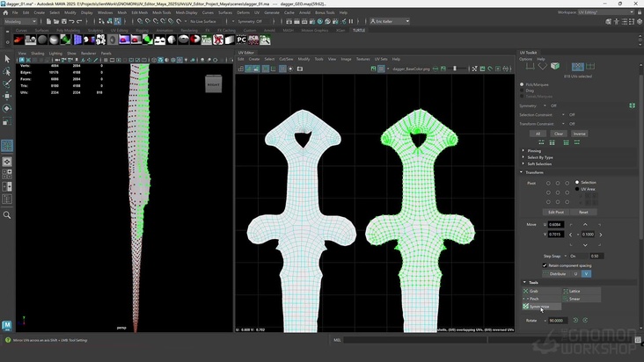Select the top-left pivot circle
644x362 pixels.
(548, 184)
